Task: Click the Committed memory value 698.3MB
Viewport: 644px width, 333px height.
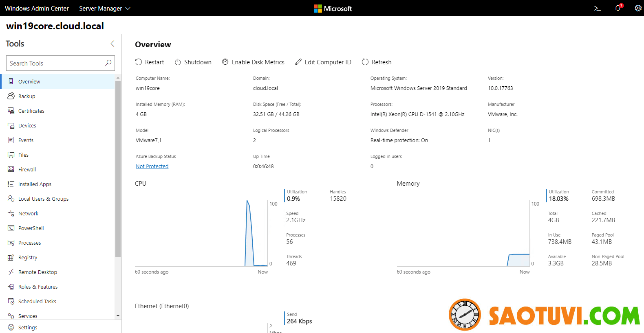Action: 603,199
